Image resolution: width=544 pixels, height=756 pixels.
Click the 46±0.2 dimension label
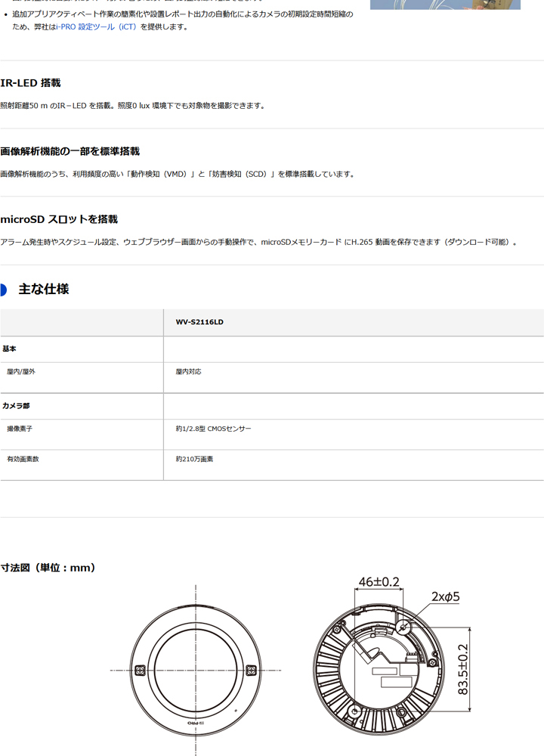pos(379,582)
